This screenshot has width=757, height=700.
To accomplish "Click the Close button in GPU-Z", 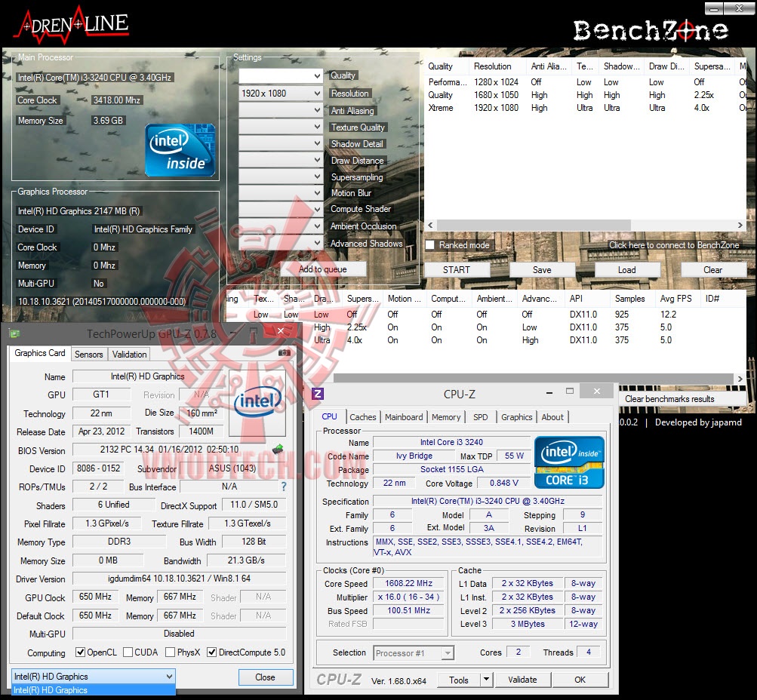I will click(x=265, y=677).
